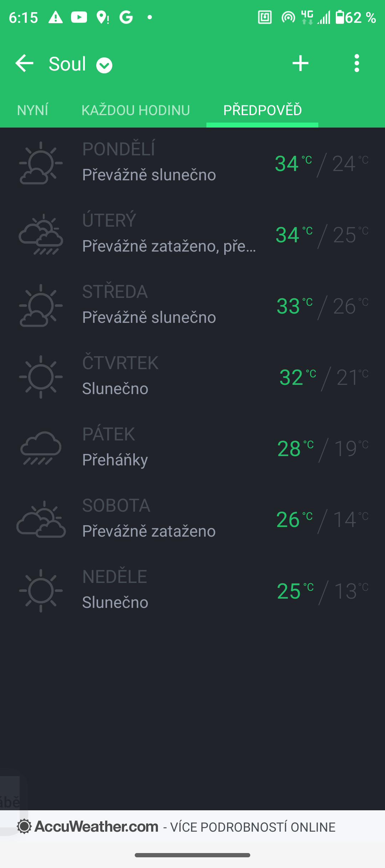Image resolution: width=385 pixels, height=868 pixels.
Task: Open the Středa forecast row
Action: click(192, 306)
